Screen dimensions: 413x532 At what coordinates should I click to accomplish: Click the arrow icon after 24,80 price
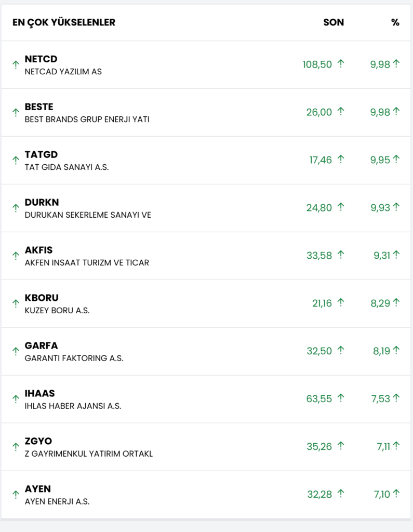pos(341,207)
